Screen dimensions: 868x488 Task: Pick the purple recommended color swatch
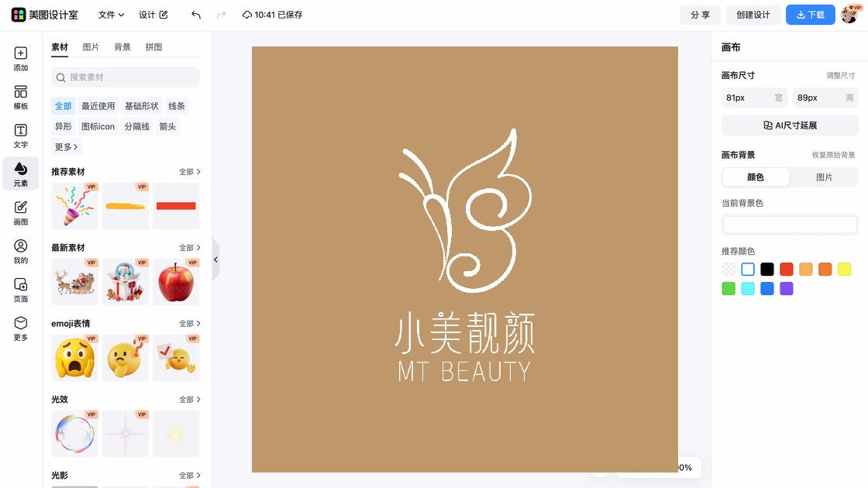(x=787, y=289)
